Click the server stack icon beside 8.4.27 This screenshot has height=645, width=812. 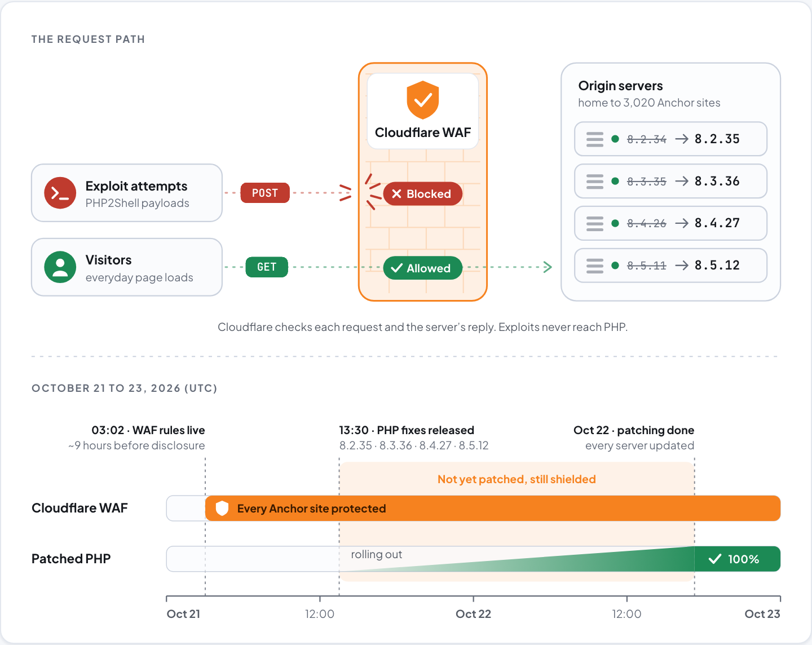pyautogui.click(x=595, y=223)
